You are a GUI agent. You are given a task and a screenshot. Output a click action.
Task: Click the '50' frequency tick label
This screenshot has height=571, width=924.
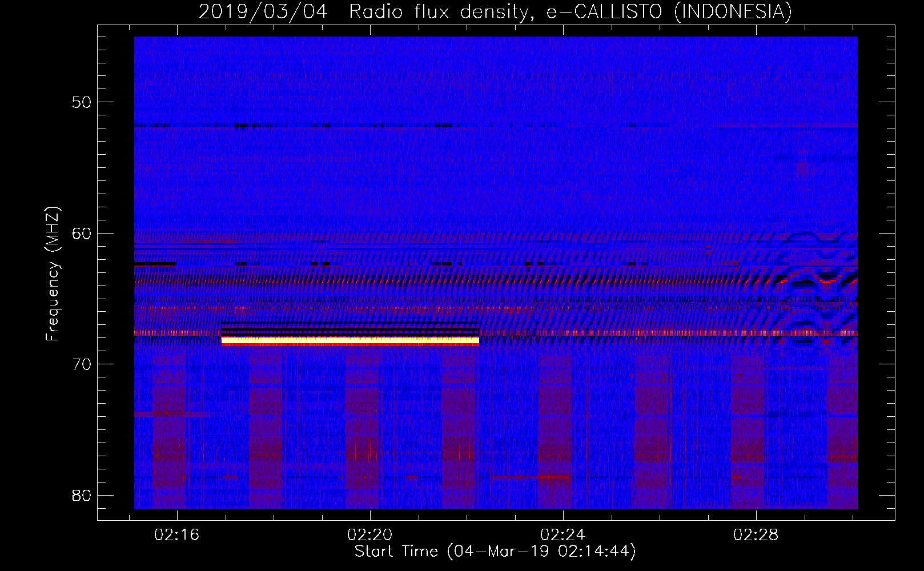(82, 102)
